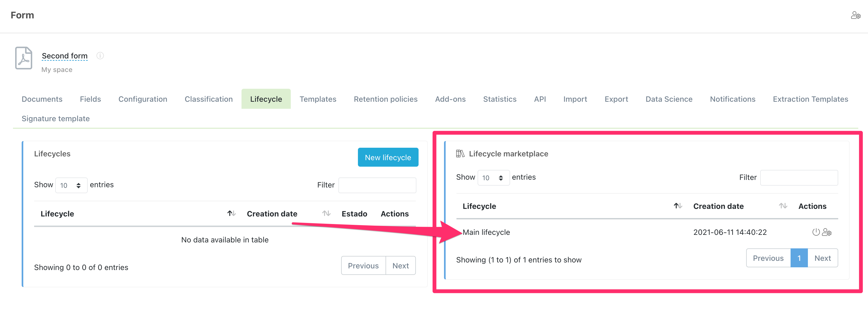Click the My space label under form title
The height and width of the screenshot is (329, 868).
click(57, 70)
